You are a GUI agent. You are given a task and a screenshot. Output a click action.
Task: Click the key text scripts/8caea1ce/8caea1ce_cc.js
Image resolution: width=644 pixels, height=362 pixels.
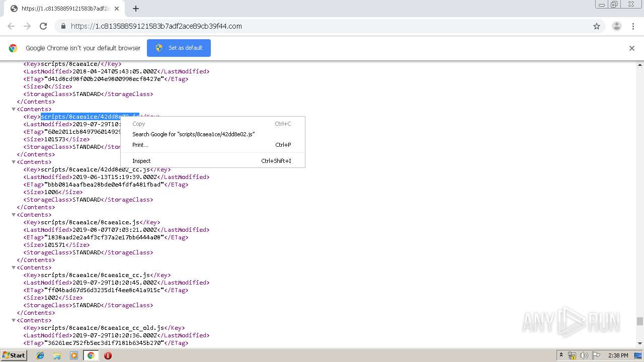96,275
